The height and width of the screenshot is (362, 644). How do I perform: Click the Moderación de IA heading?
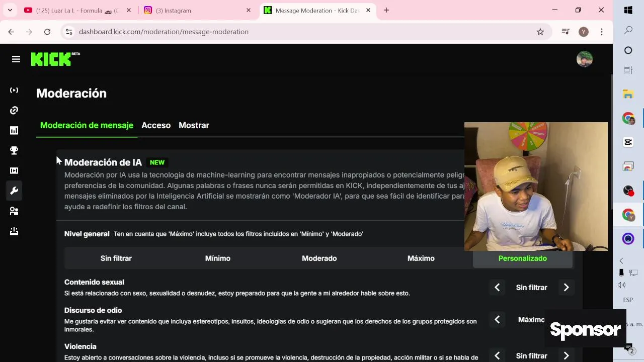(103, 162)
